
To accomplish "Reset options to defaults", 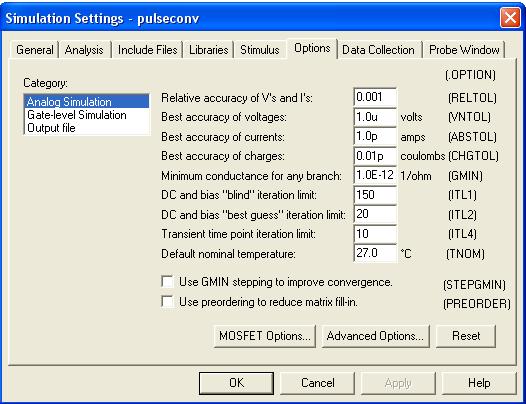I will point(466,336).
